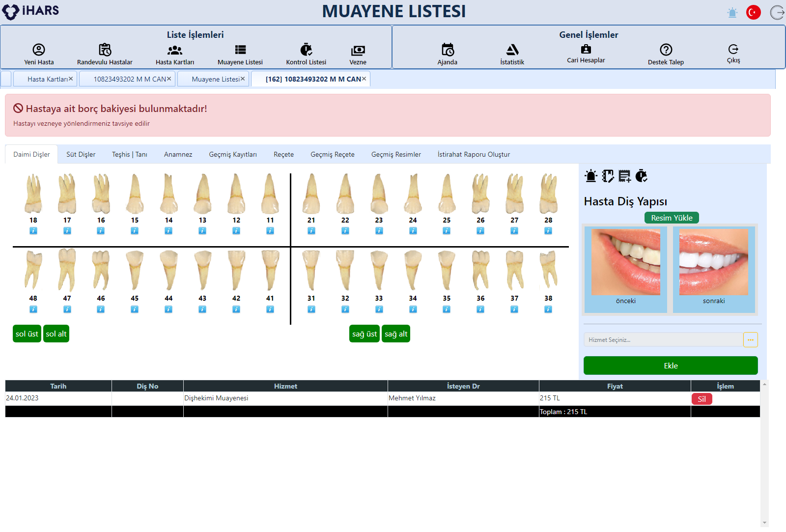Open the Reçete tab
Viewport: 786px width, 532px height.
[x=283, y=154]
